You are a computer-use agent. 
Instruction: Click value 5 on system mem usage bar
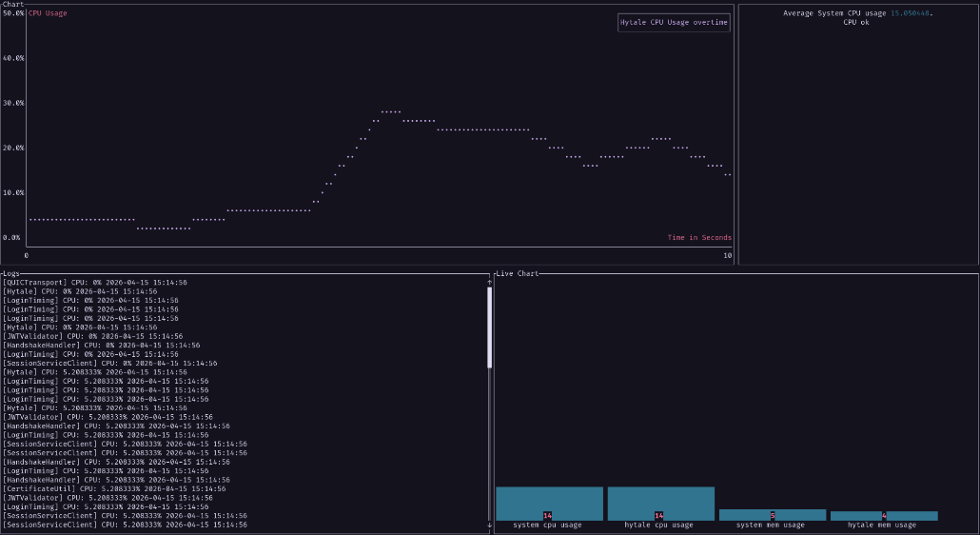click(x=773, y=516)
